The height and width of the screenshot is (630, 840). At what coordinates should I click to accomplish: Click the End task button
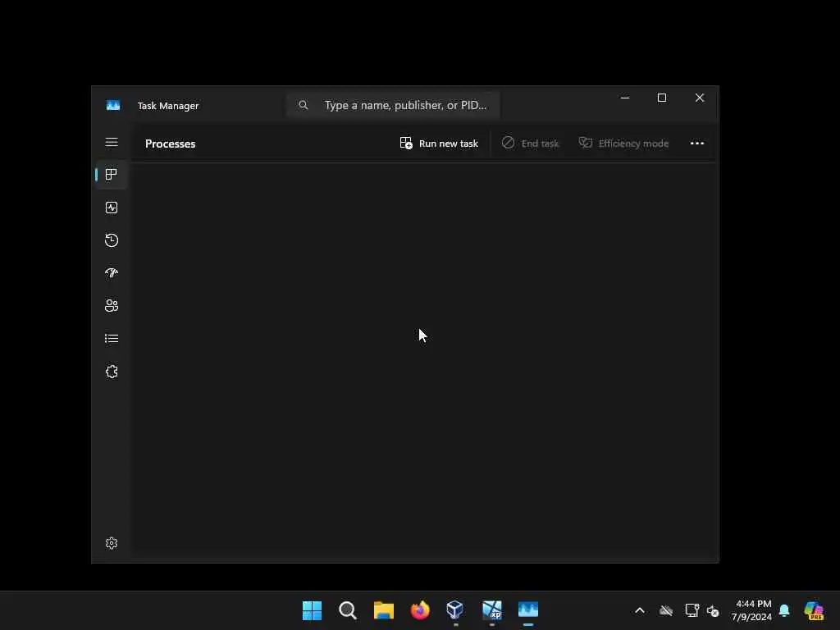click(530, 144)
